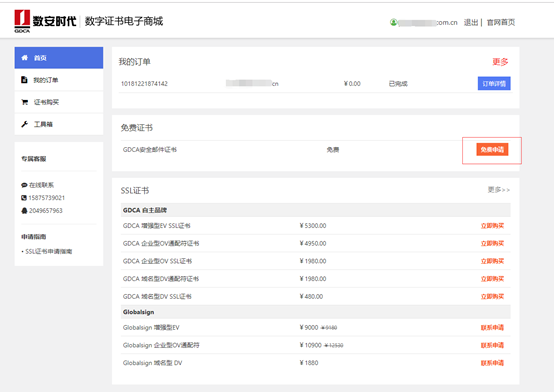The image size is (554, 392).
Task: Click the document icon beside 我的订单
Action: [x=24, y=80]
